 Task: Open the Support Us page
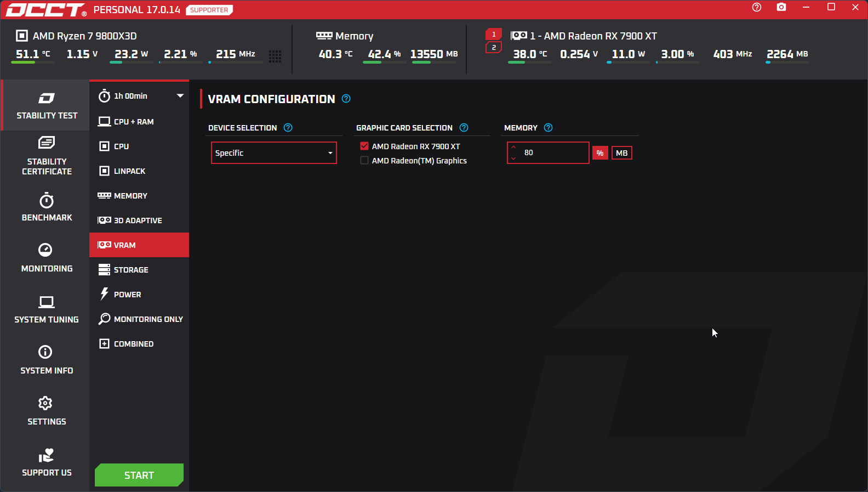[x=47, y=462]
